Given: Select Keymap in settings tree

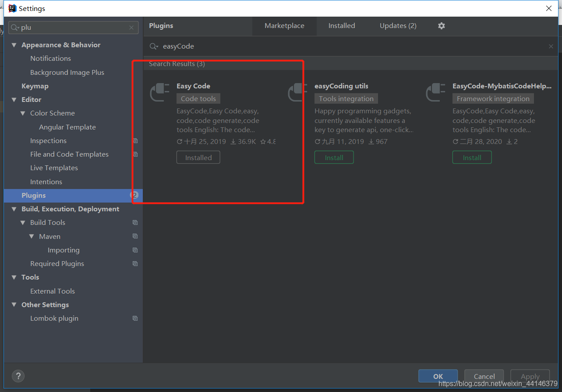Looking at the screenshot, I should tap(35, 86).
